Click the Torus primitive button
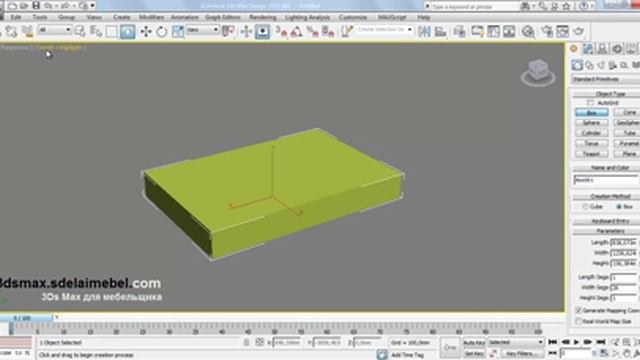This screenshot has width=640, height=360. (x=591, y=144)
